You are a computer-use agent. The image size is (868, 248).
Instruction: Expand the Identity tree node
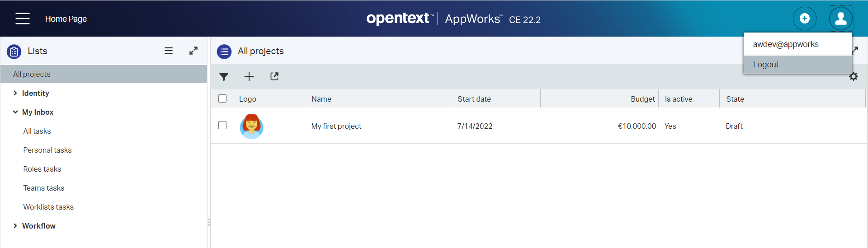tap(15, 93)
